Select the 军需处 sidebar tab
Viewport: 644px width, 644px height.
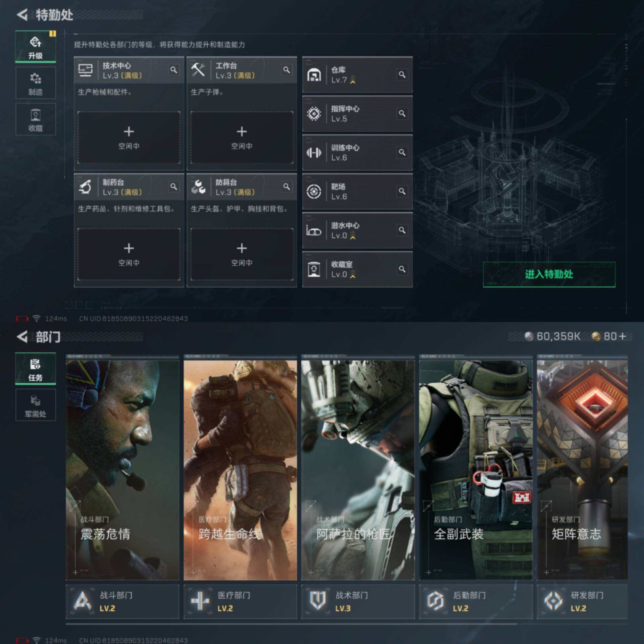tap(36, 405)
